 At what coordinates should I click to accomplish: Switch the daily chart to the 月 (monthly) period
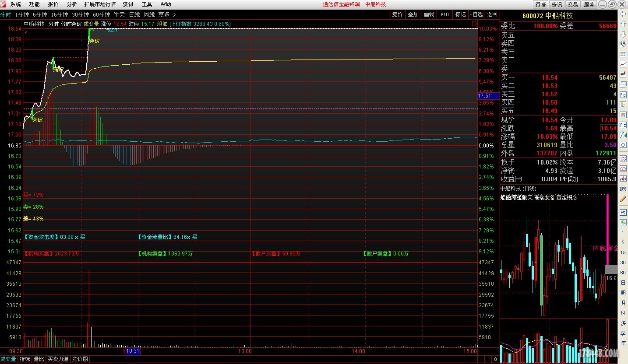(623, 303)
